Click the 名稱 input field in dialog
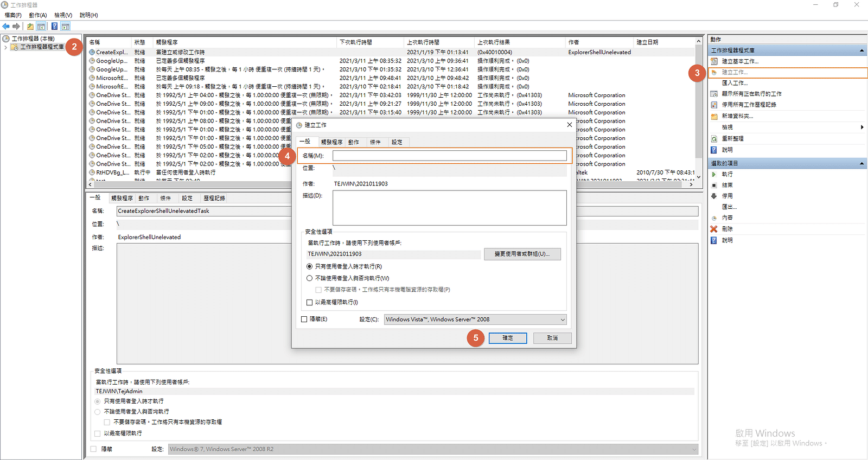The height and width of the screenshot is (460, 868). coord(449,156)
